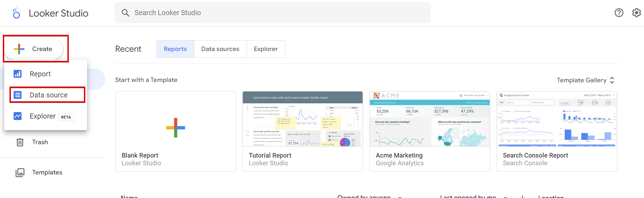Image resolution: width=644 pixels, height=198 pixels.
Task: Click the Start with a Template heading
Action: pyautogui.click(x=146, y=80)
